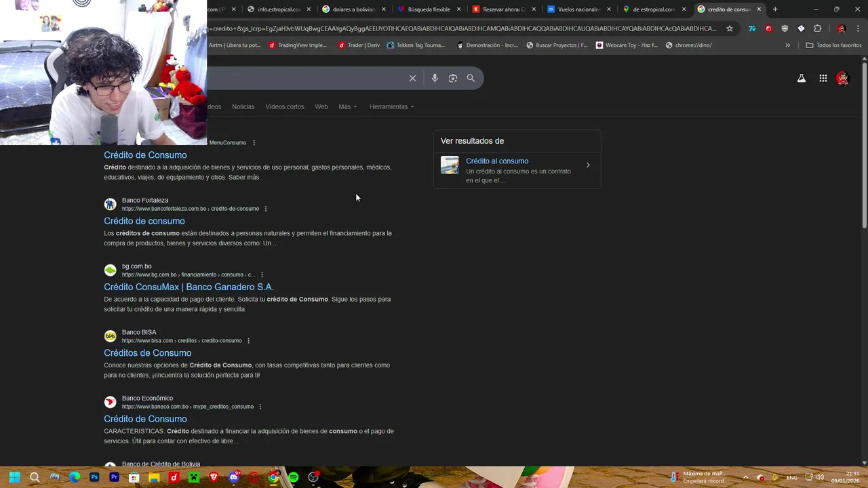Switch to Web search tab
This screenshot has height=488, width=868.
tap(321, 106)
